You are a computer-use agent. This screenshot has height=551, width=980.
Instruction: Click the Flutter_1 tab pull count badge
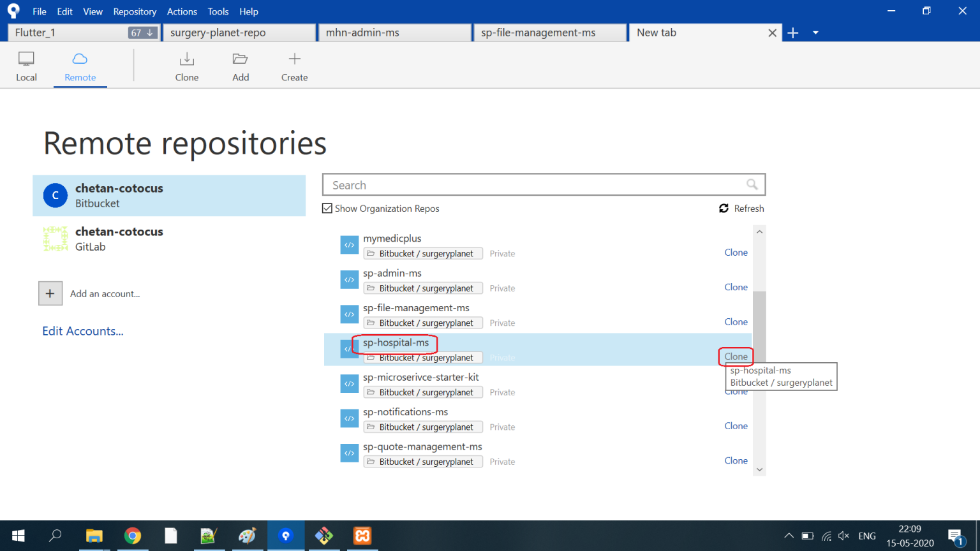click(142, 33)
